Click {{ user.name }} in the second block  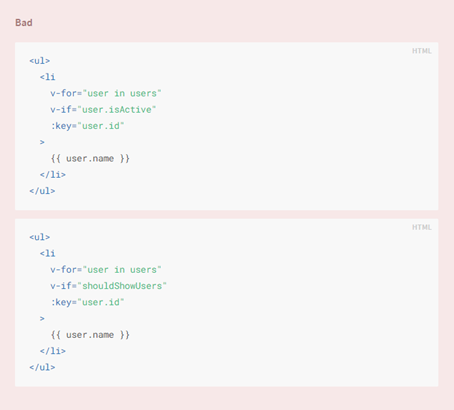click(x=90, y=335)
